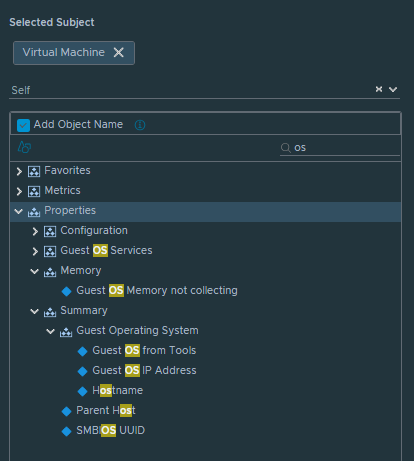
Task: Click the object type filter icon
Action: [x=24, y=147]
